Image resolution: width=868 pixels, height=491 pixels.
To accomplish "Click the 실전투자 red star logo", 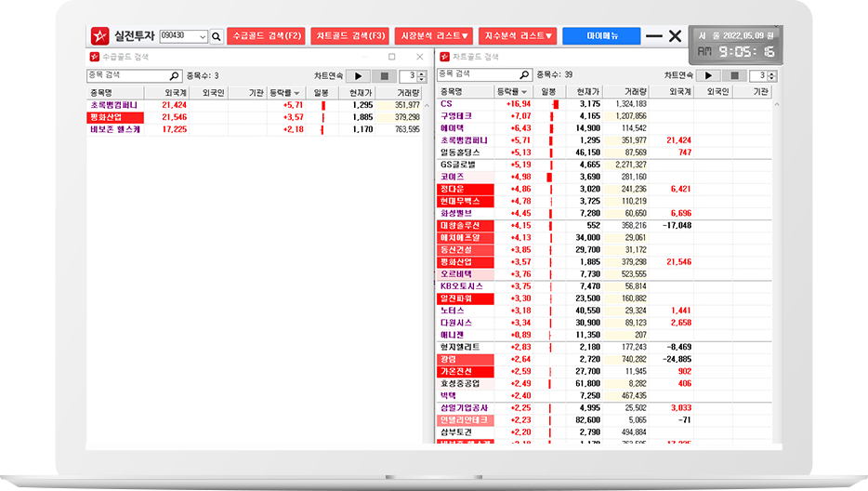I will pyautogui.click(x=99, y=36).
